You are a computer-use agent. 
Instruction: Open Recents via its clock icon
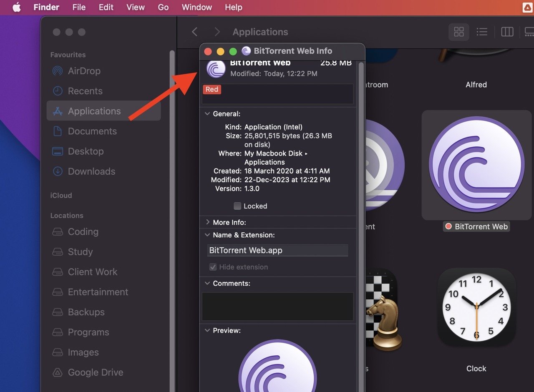click(57, 91)
